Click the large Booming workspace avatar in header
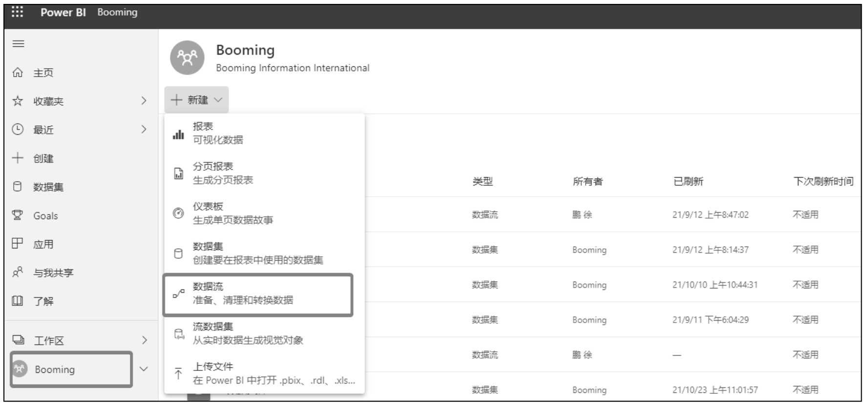This screenshot has height=406, width=868. click(187, 58)
